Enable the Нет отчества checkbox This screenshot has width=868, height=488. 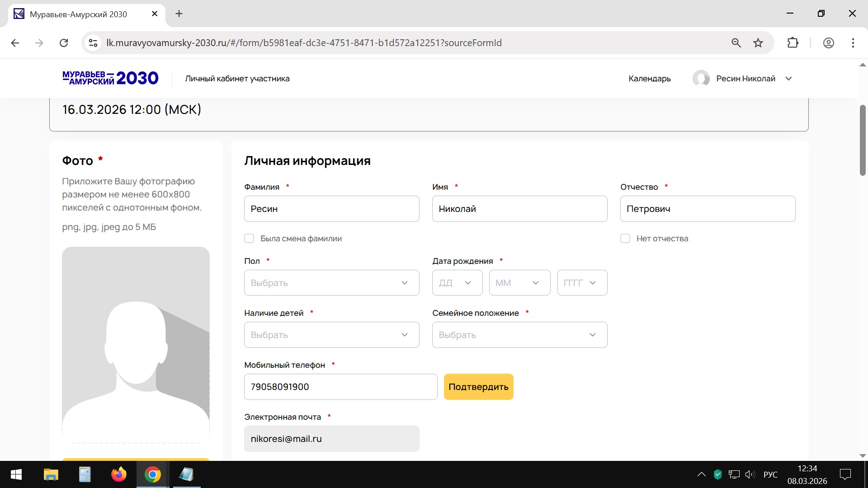pyautogui.click(x=625, y=239)
